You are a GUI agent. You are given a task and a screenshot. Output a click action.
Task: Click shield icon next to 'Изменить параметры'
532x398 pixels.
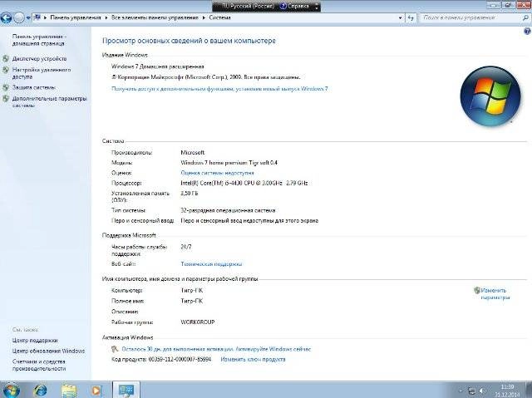click(x=477, y=291)
